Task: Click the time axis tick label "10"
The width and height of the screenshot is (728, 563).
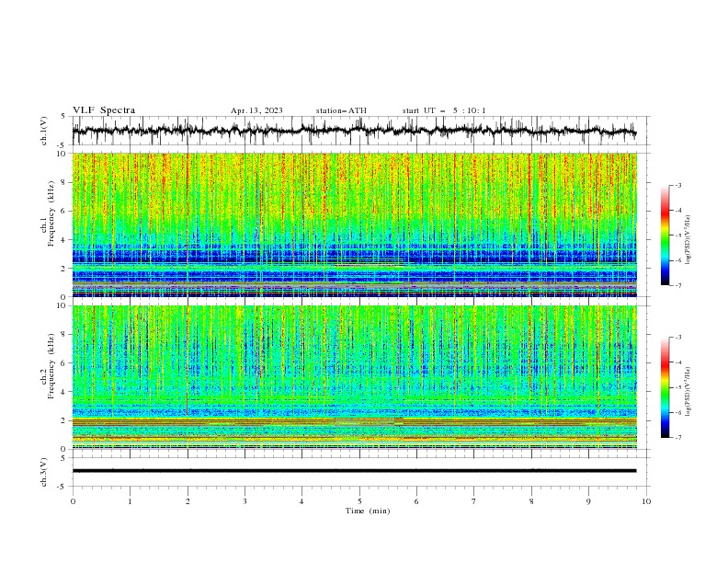Action: tap(646, 501)
